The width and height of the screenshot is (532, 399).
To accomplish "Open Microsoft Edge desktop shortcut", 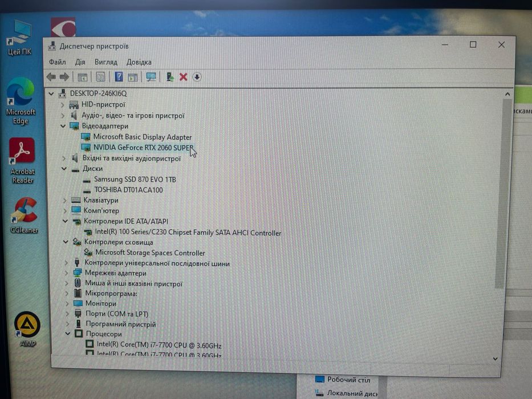I will pyautogui.click(x=21, y=101).
